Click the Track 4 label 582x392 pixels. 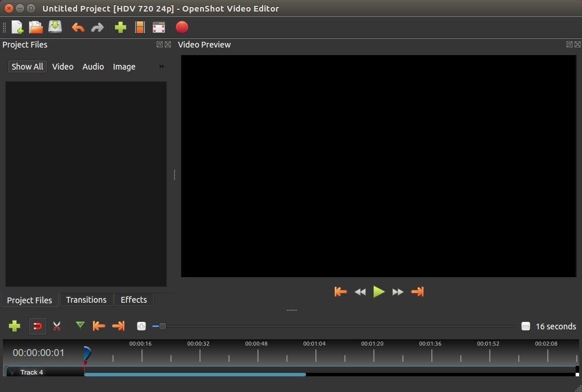click(x=31, y=372)
